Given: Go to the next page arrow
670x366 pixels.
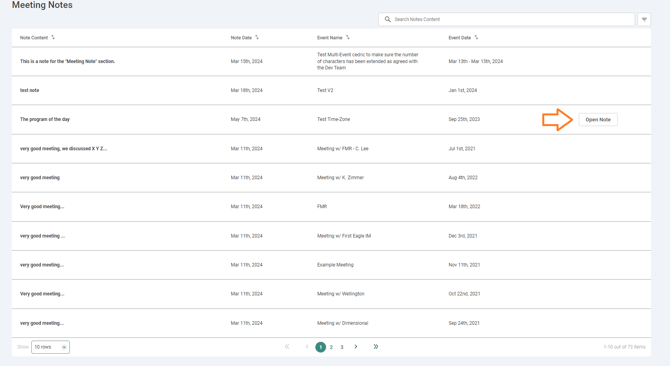Looking at the screenshot, I should click(356, 347).
